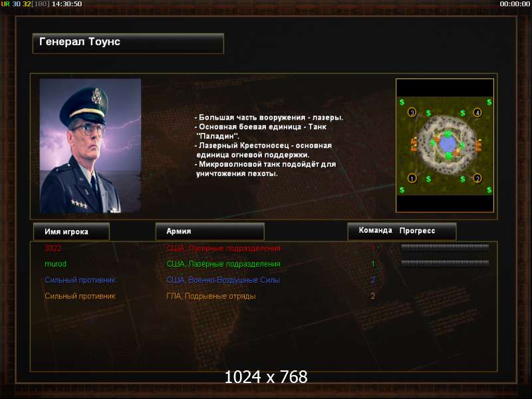This screenshot has height=399, width=532.
Task: Click player 9322's loading progress bar
Action: pos(445,247)
